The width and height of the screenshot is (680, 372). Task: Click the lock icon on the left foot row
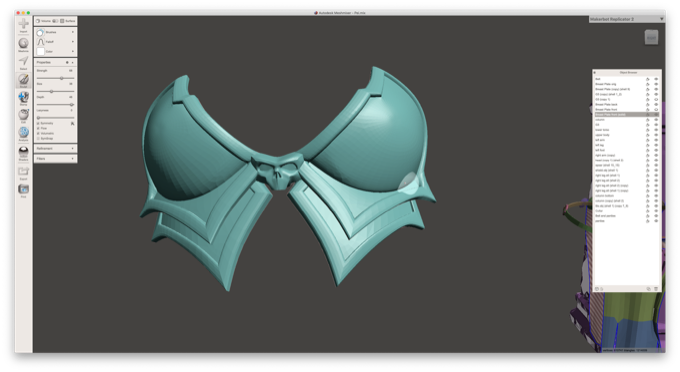tap(648, 150)
